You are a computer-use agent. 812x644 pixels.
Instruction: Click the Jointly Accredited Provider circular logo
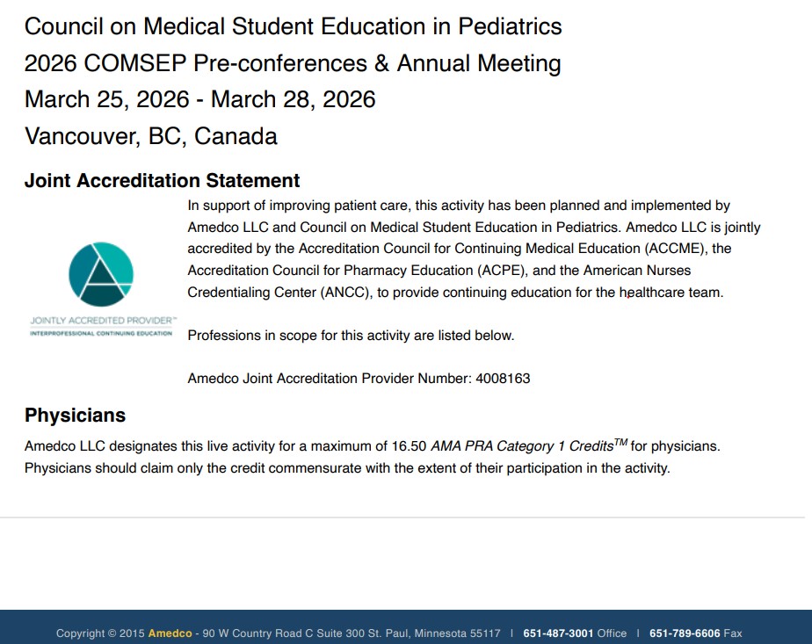(x=101, y=273)
